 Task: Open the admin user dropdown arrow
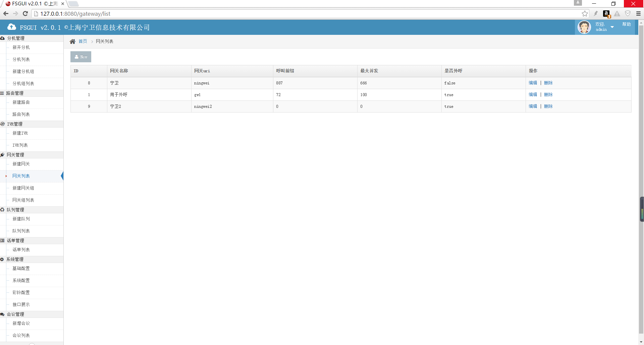612,27
